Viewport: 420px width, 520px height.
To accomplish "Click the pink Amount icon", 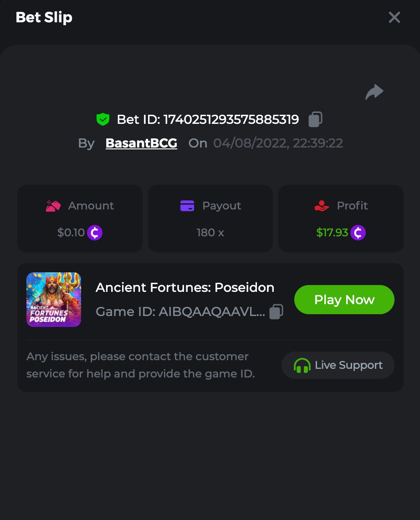I will (53, 206).
